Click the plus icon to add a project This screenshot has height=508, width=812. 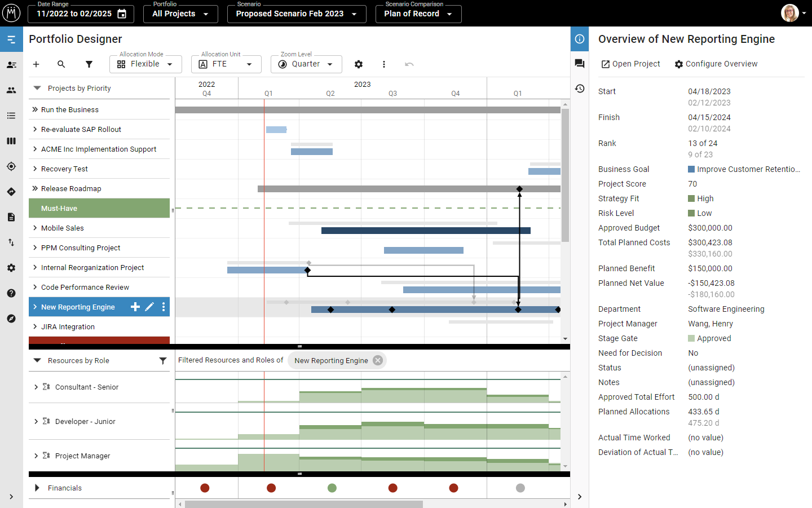[36, 64]
